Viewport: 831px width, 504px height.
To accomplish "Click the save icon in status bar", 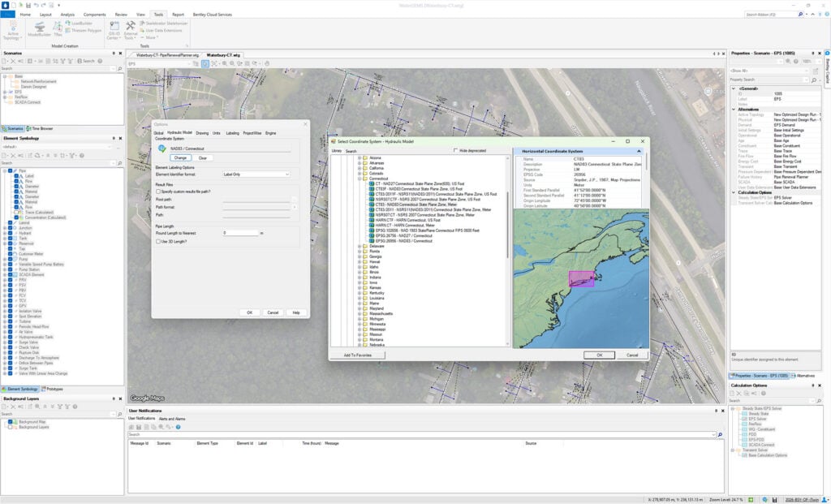I will click(774, 500).
